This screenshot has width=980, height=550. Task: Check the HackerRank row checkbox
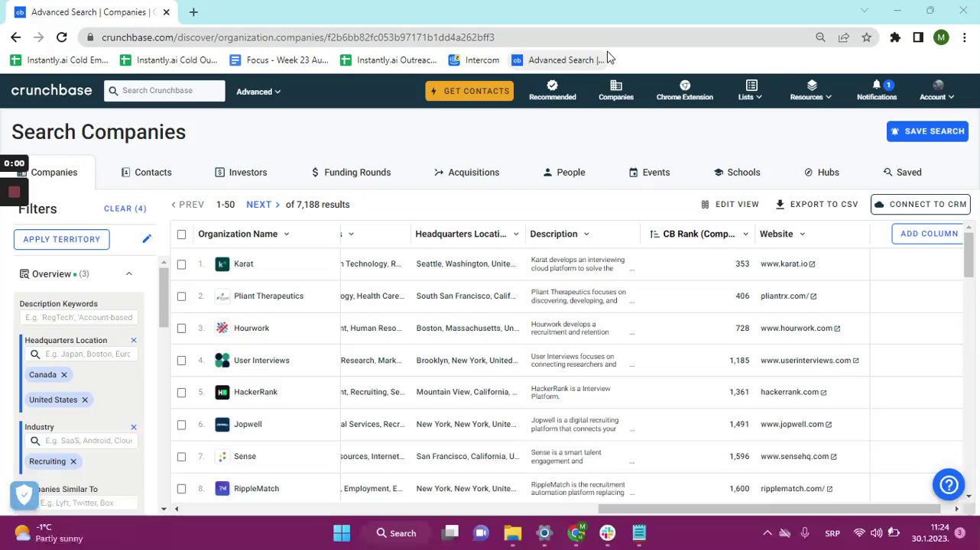tap(181, 393)
